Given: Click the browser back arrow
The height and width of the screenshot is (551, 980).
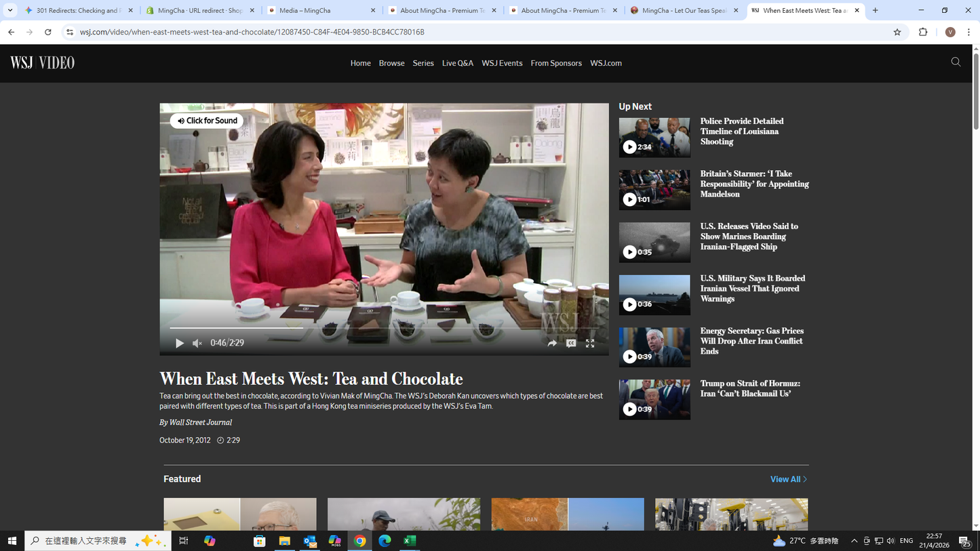Looking at the screenshot, I should [x=12, y=32].
